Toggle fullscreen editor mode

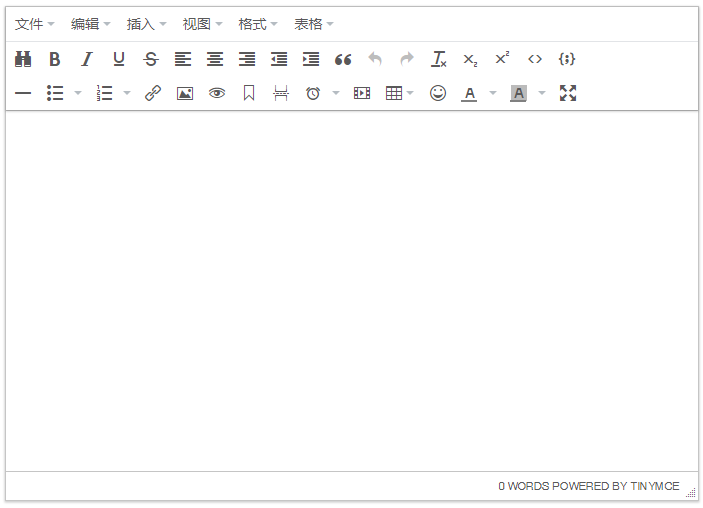click(568, 93)
